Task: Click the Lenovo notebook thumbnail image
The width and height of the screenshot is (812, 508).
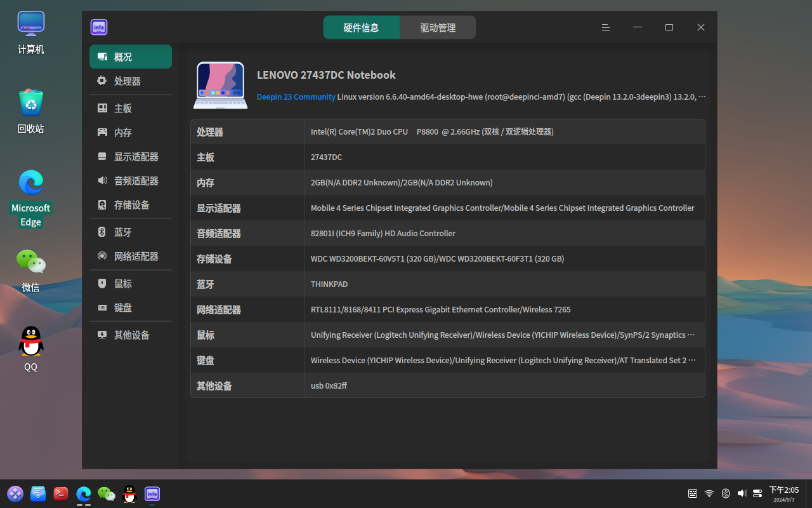Action: coord(220,85)
